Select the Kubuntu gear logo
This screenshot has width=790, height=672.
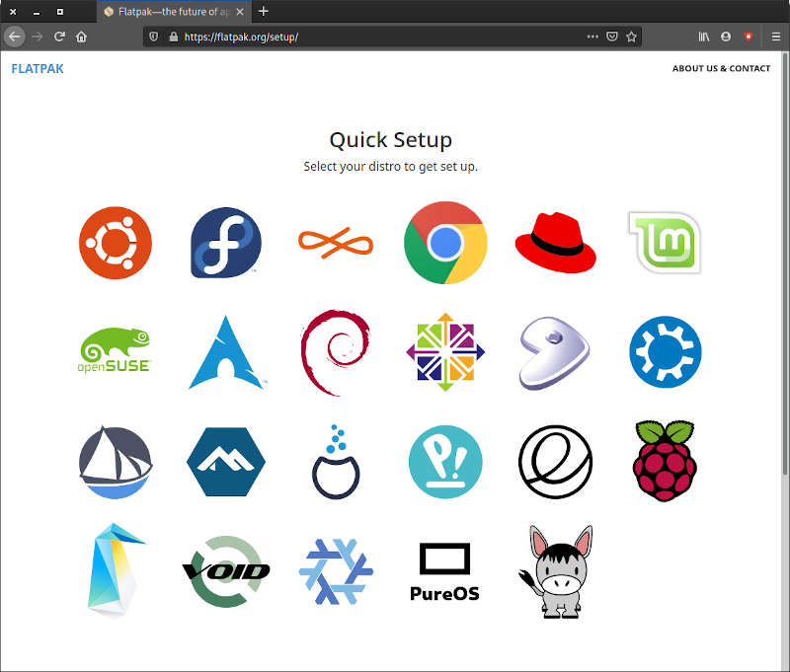click(664, 351)
